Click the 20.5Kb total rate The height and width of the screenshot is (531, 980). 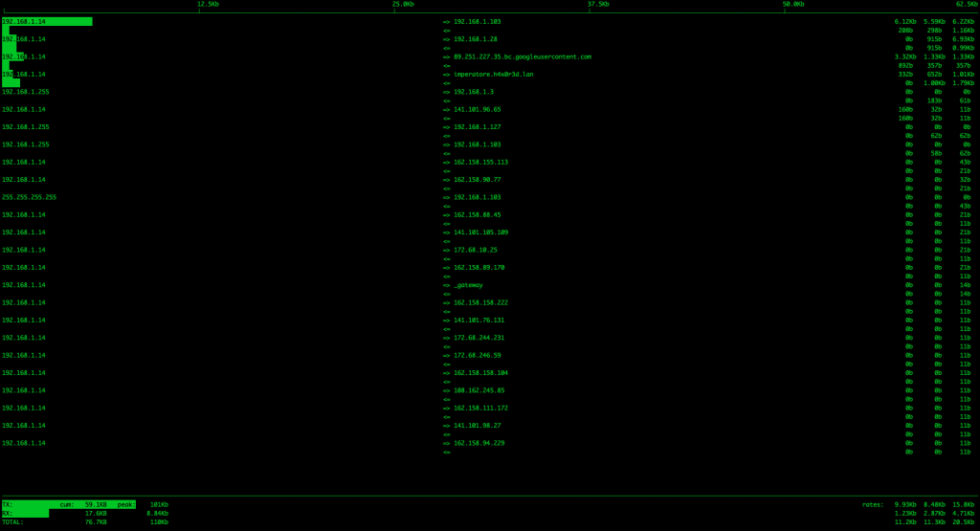pos(963,522)
